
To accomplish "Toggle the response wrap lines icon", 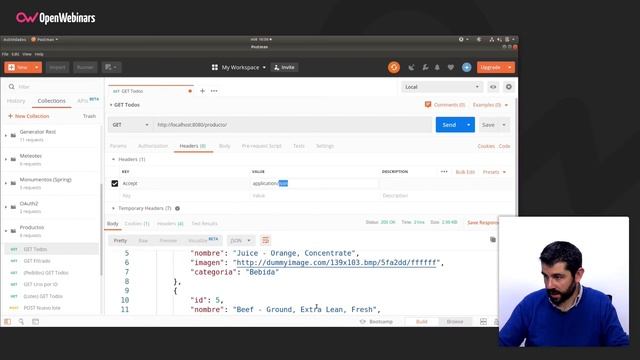I will [x=265, y=240].
